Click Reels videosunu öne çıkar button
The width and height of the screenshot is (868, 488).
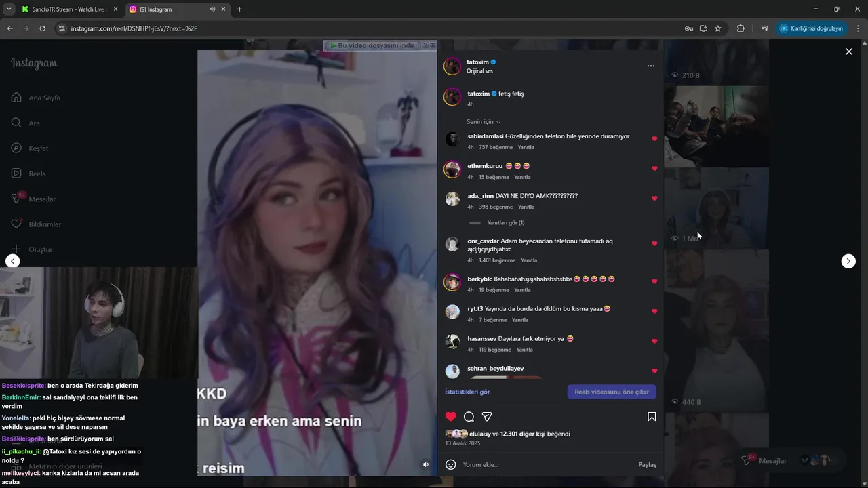pyautogui.click(x=612, y=392)
